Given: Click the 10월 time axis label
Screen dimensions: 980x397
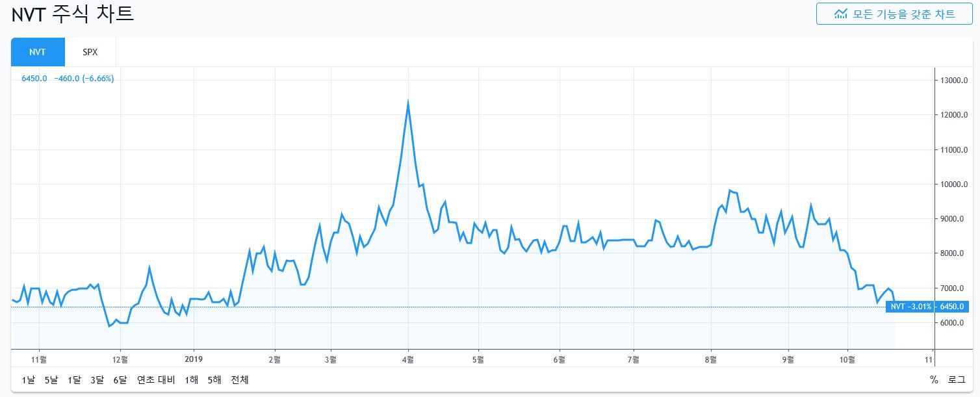Looking at the screenshot, I should 848,359.
